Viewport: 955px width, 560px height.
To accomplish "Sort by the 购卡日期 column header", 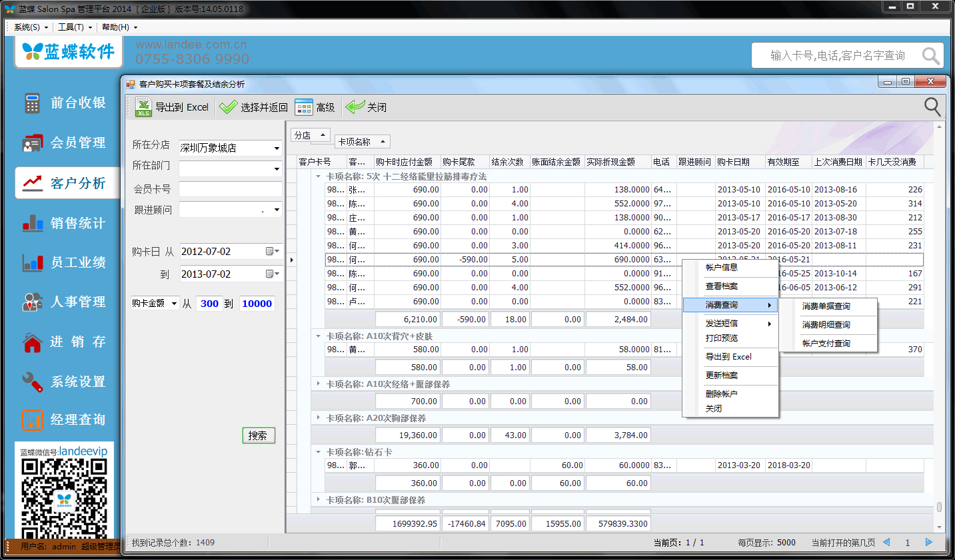I will (740, 162).
